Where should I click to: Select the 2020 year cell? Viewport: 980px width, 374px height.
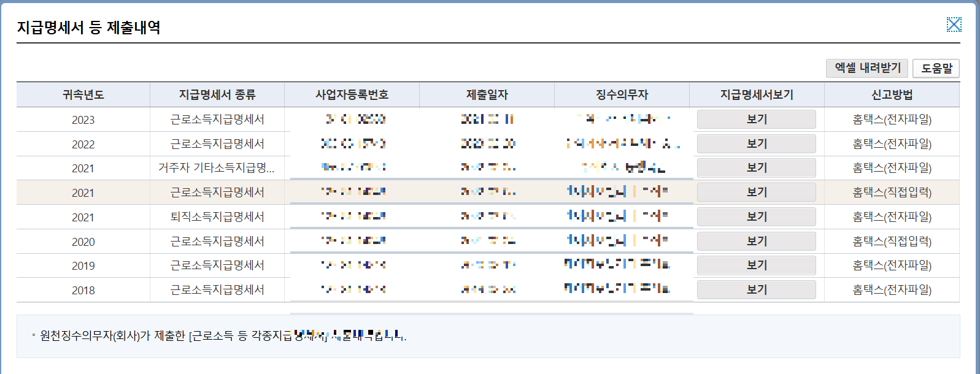[83, 242]
